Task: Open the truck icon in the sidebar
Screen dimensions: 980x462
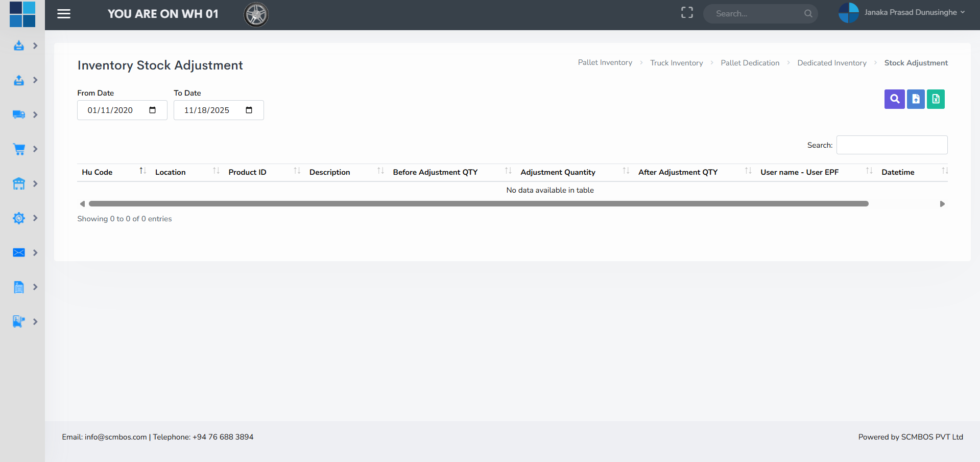Action: 19,114
